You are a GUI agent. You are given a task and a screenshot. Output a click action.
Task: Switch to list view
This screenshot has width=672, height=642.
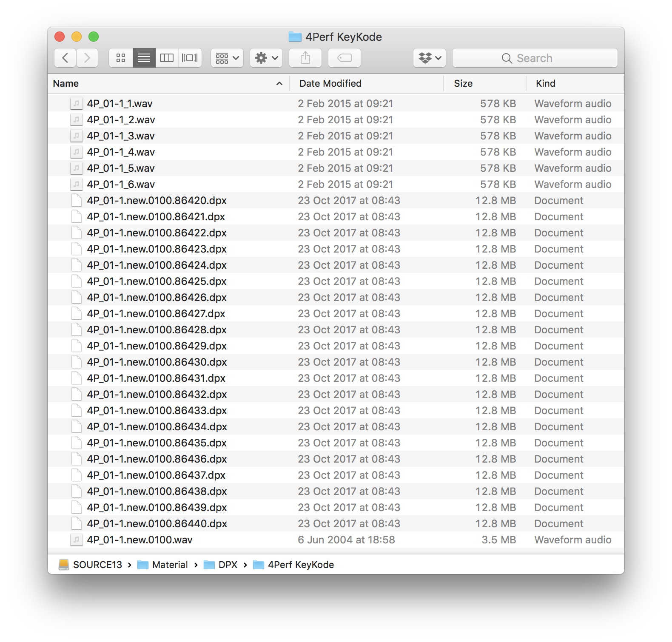click(144, 58)
